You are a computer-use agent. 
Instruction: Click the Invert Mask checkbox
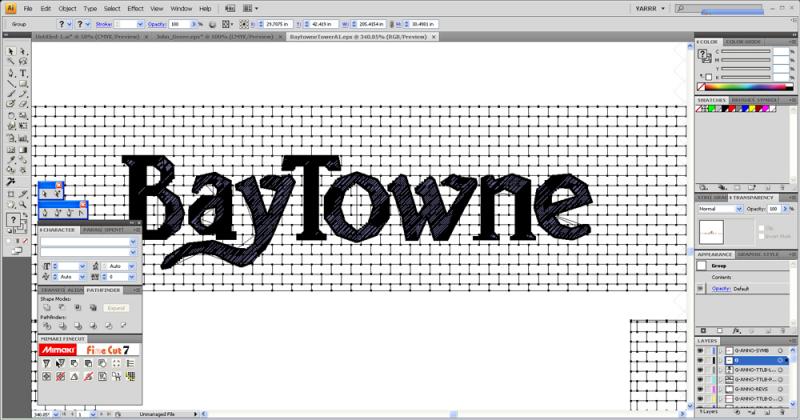tap(762, 236)
